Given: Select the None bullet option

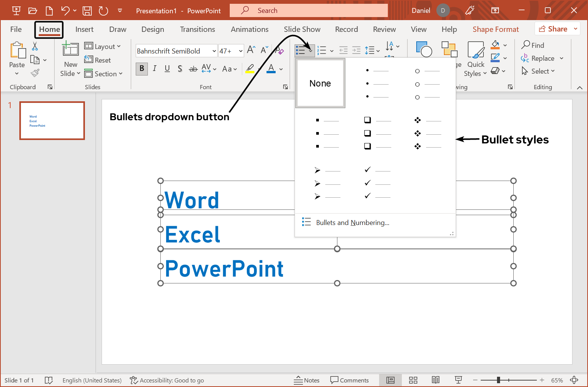Looking at the screenshot, I should 320,83.
